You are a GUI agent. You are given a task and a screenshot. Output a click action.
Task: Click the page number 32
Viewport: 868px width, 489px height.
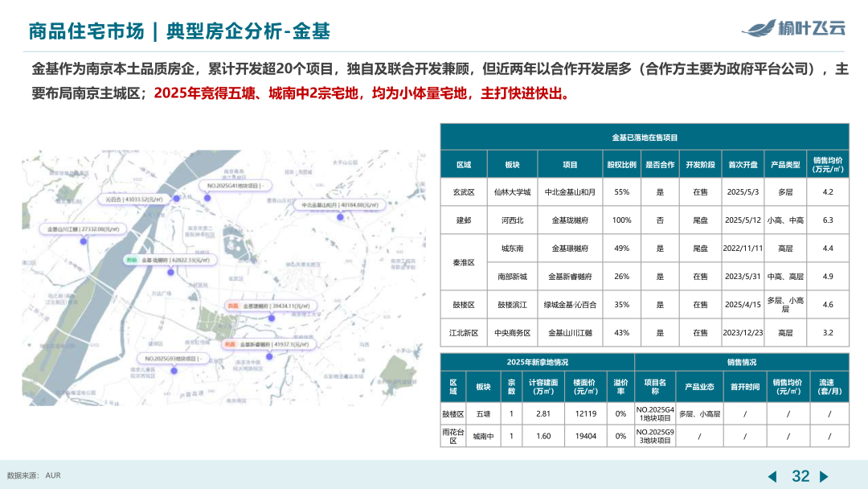tap(800, 476)
